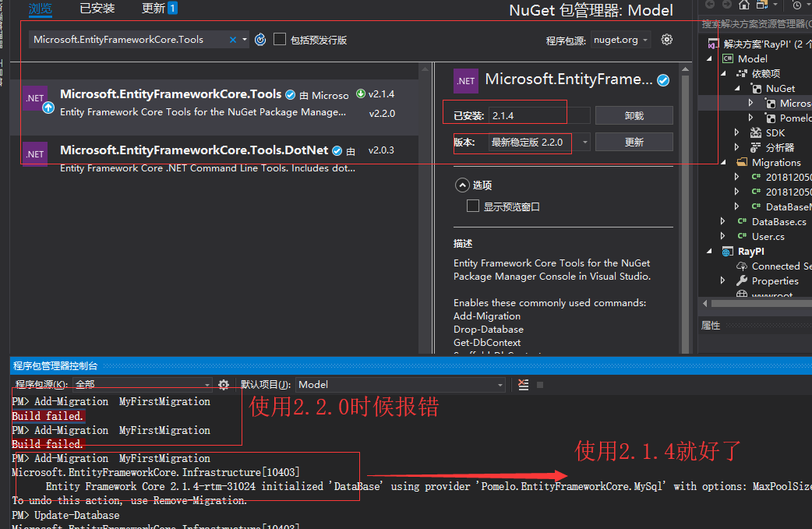This screenshot has height=529, width=812.
Task: Click package list scrollbar up arrow
Action: (425, 69)
